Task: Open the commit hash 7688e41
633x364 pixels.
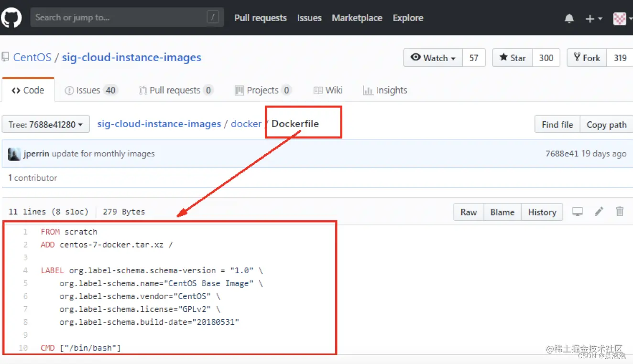Action: click(x=562, y=154)
